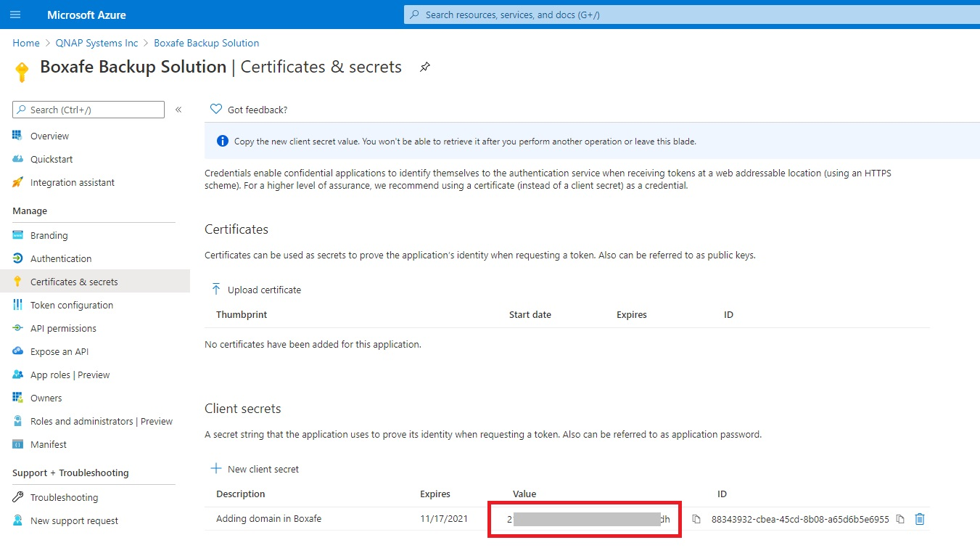980x548 pixels.
Task: Open the hamburger portal menu
Action: [15, 15]
